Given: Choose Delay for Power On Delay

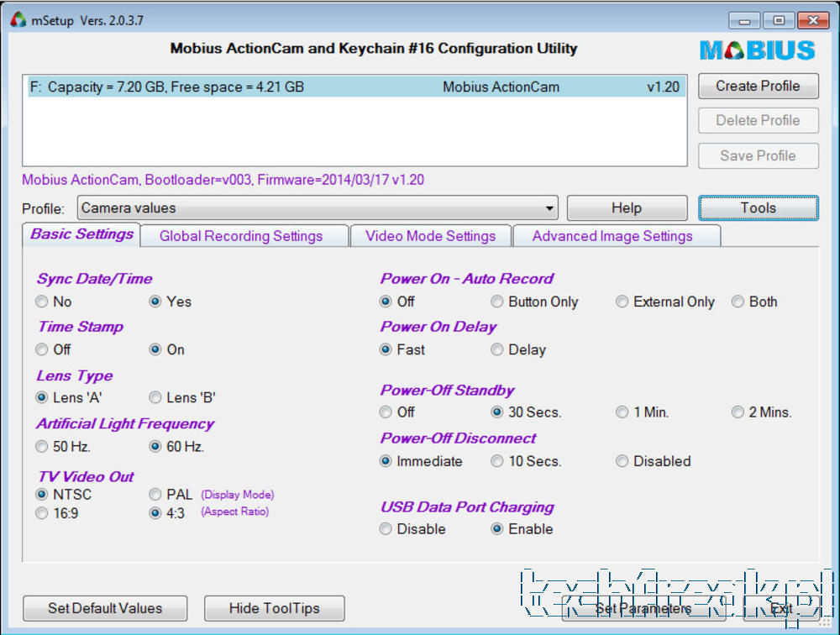Looking at the screenshot, I should point(497,350).
